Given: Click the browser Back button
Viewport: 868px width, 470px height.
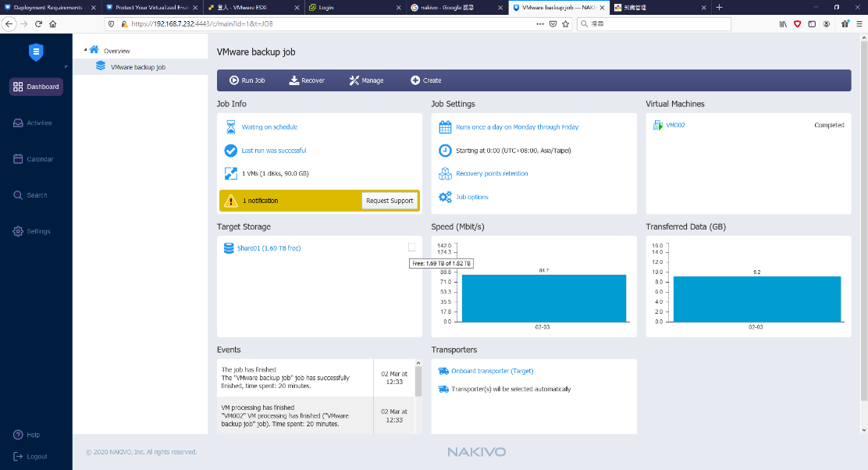Looking at the screenshot, I should coord(9,23).
